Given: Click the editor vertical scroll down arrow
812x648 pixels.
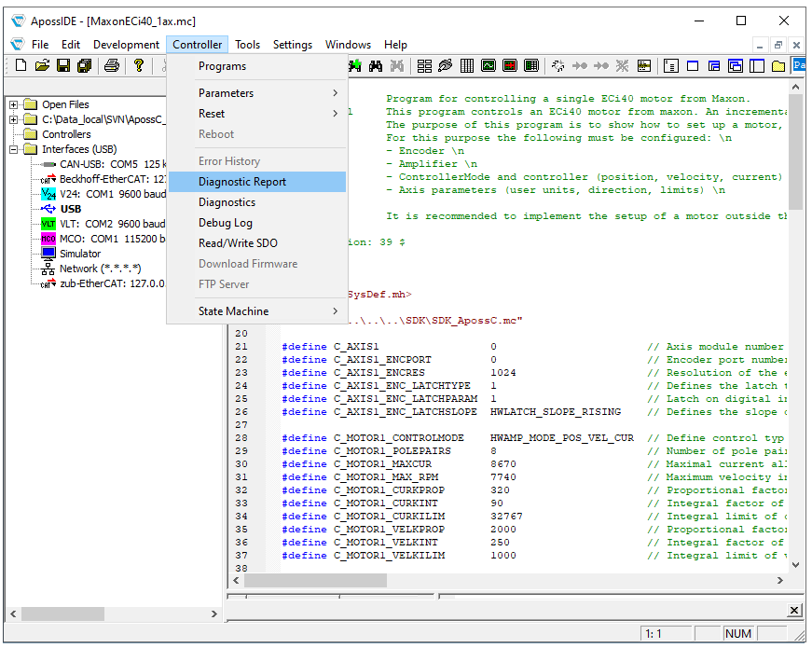Looking at the screenshot, I should [796, 565].
